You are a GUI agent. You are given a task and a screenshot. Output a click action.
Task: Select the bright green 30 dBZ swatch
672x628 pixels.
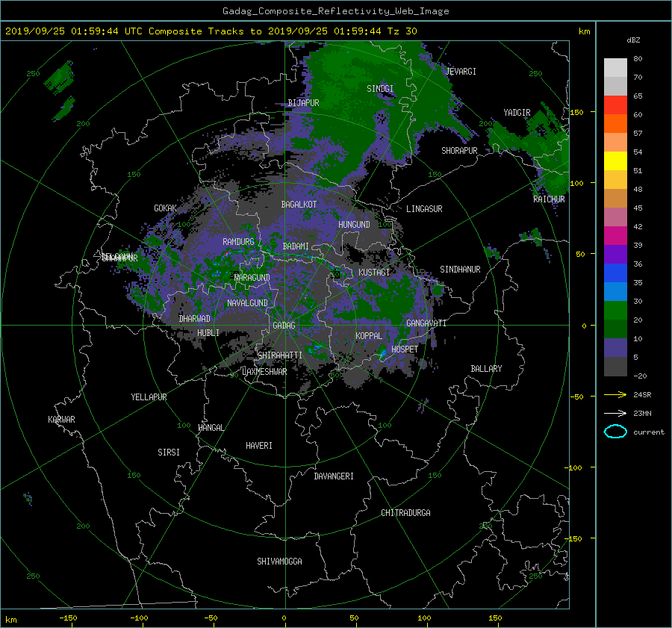pos(615,310)
